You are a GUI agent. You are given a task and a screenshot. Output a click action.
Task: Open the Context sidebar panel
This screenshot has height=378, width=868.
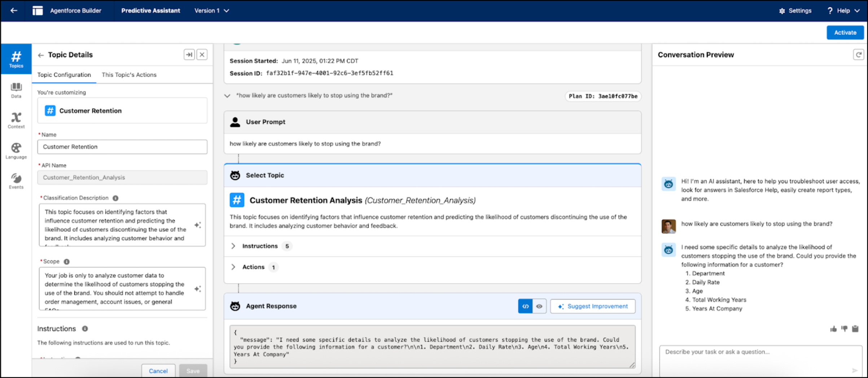[16, 120]
